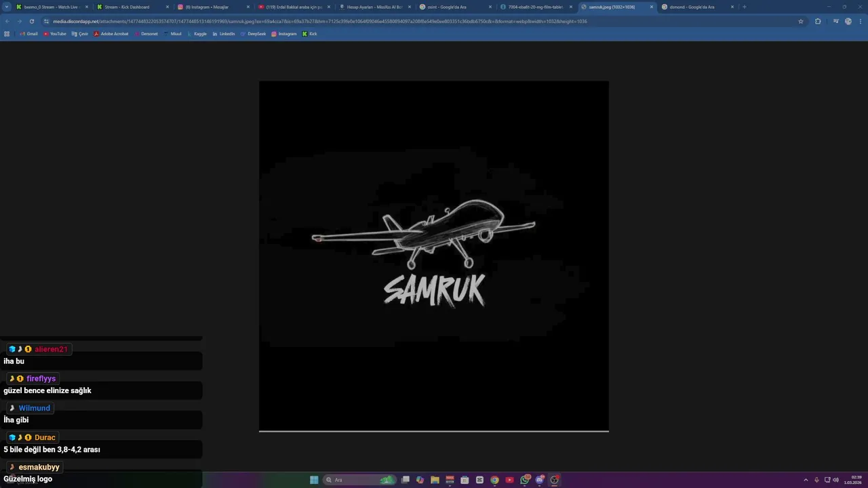The height and width of the screenshot is (488, 868).
Task: Open the browser extensions menu
Action: tap(818, 21)
